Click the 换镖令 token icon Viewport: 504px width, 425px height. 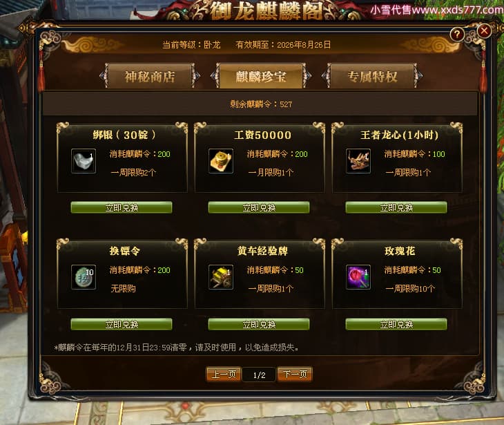point(84,277)
